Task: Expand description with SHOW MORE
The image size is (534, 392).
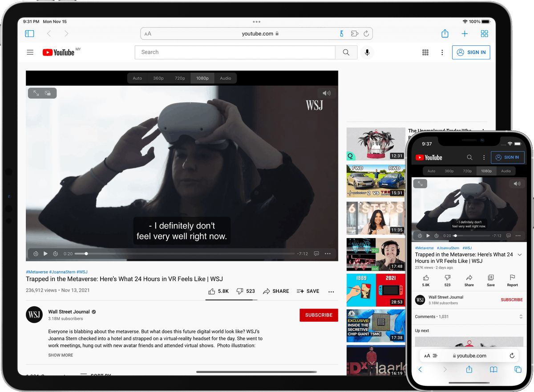Action: click(61, 355)
